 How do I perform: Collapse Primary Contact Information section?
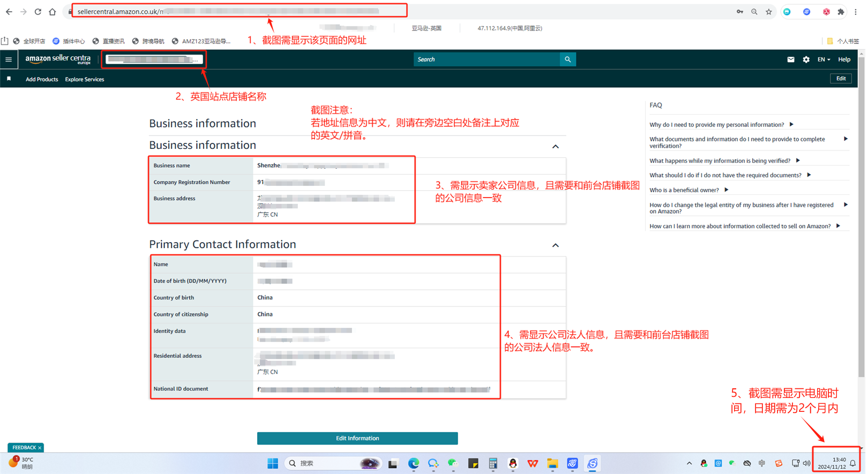pos(555,245)
